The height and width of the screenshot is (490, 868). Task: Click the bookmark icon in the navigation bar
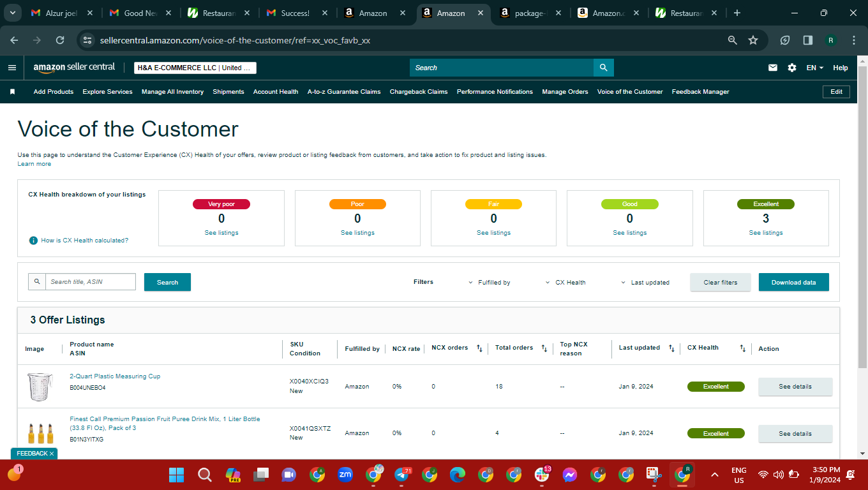(x=12, y=92)
